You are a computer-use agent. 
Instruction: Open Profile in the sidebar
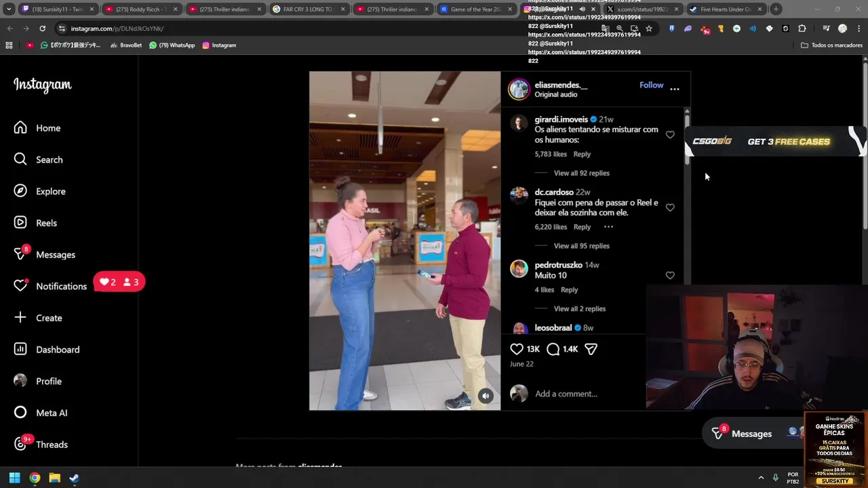(x=38, y=381)
